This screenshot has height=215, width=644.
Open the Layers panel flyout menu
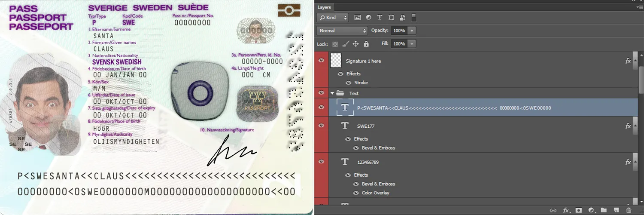point(639,7)
